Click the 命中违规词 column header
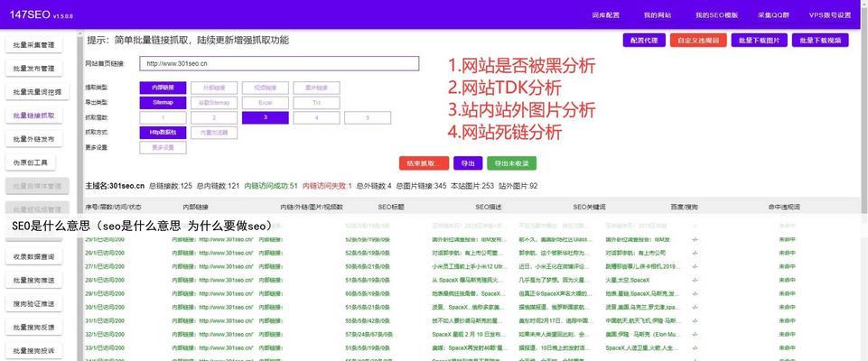 pos(784,207)
